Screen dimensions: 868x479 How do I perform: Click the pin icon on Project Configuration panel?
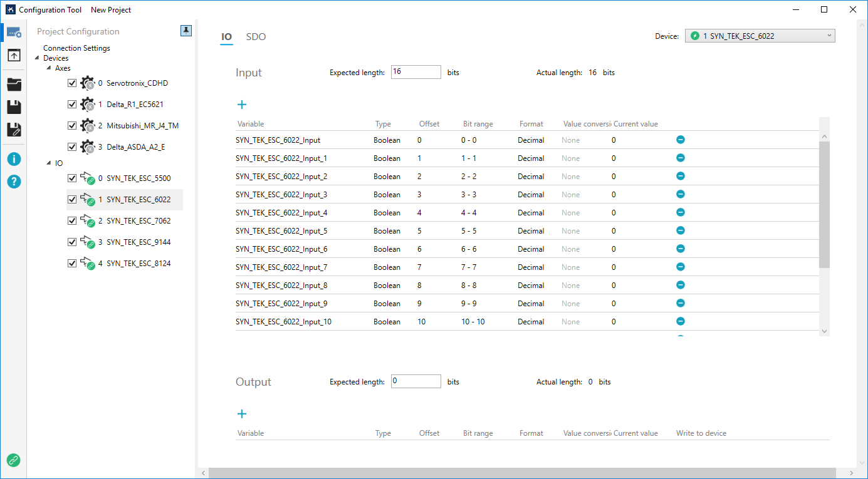tap(186, 31)
